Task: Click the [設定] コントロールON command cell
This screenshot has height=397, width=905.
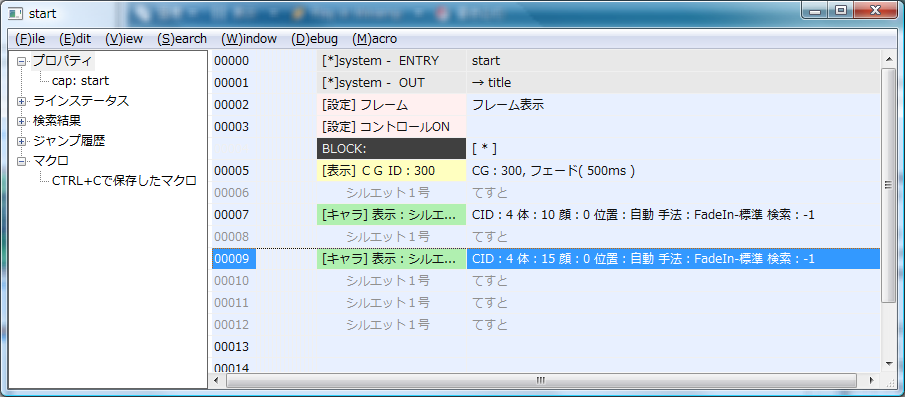Action: (x=391, y=127)
